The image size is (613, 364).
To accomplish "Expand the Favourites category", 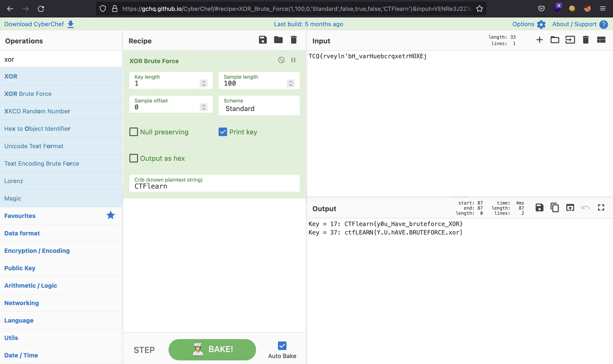I will click(61, 216).
